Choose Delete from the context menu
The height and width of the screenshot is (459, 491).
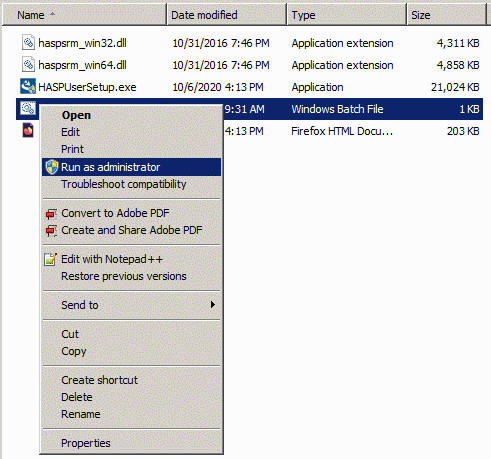tap(77, 397)
